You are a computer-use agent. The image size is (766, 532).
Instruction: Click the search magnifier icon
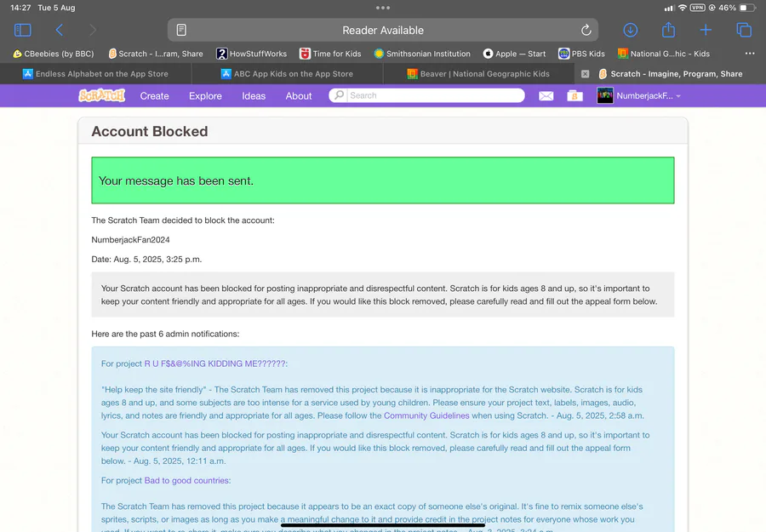coord(339,95)
